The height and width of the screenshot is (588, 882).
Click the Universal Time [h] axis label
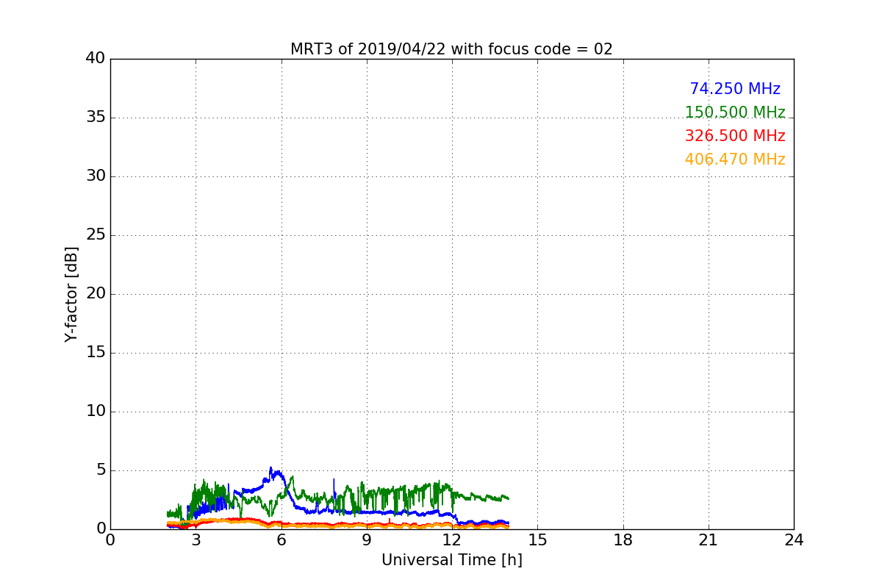point(451,560)
